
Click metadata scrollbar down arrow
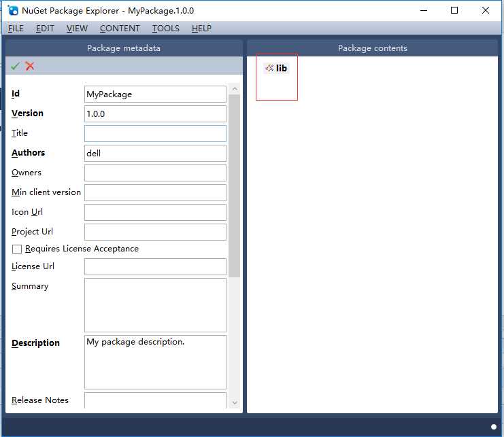click(235, 402)
